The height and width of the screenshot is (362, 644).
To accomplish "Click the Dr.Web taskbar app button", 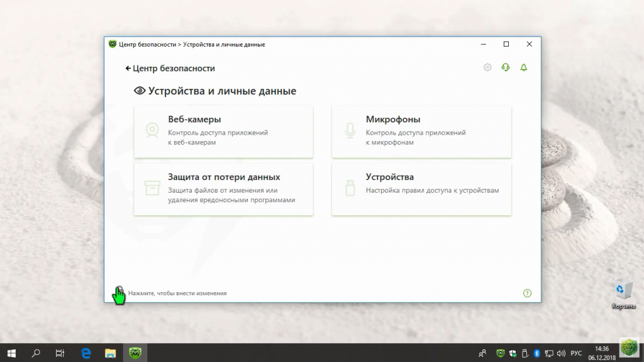I will [135, 353].
